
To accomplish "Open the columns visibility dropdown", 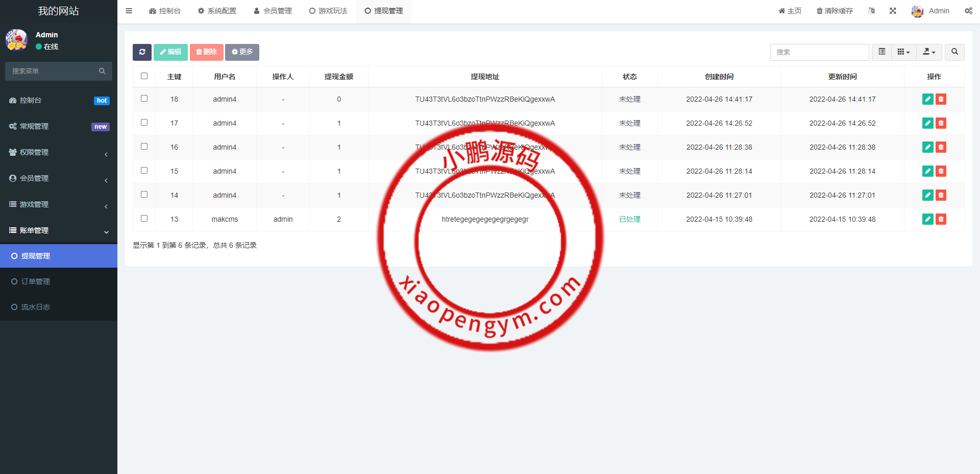I will point(903,52).
